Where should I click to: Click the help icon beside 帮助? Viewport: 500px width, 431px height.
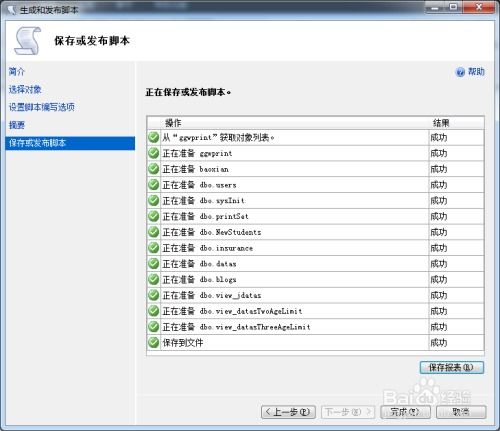click(x=460, y=72)
